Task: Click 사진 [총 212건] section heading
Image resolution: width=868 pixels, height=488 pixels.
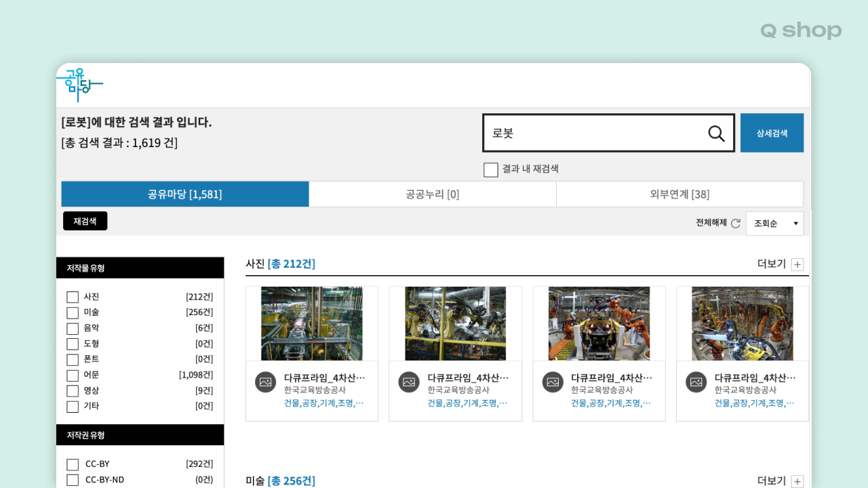Action: point(280,264)
